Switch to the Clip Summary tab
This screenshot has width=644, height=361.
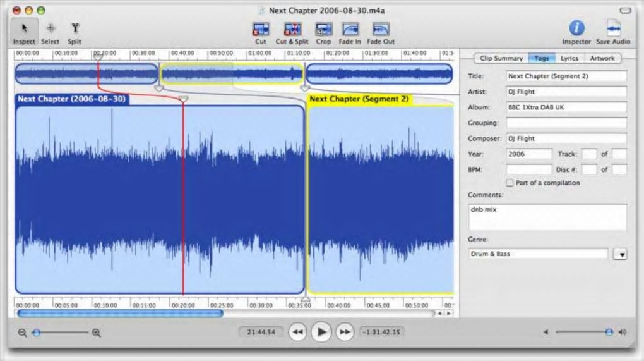tap(501, 58)
